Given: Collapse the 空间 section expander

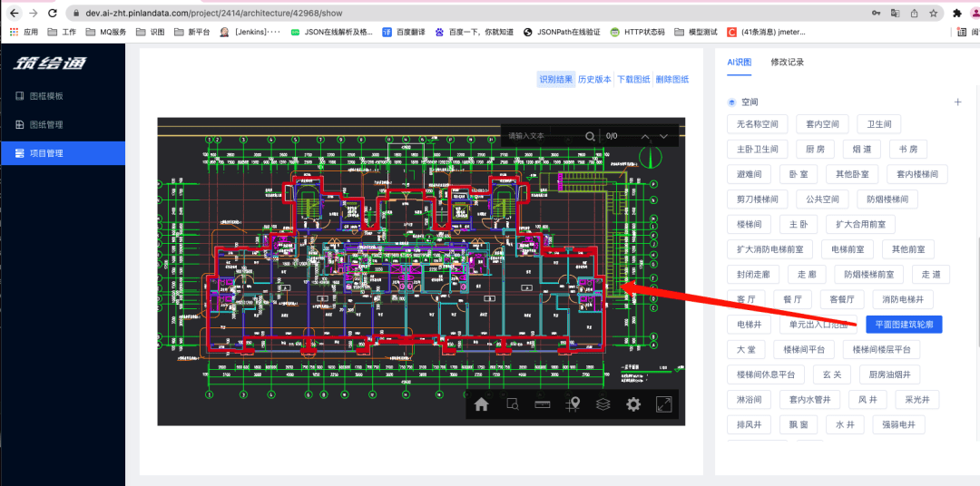Looking at the screenshot, I should pos(732,102).
